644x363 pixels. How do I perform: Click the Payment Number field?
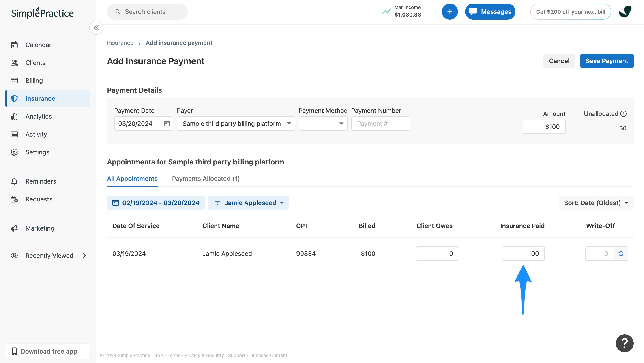point(380,123)
